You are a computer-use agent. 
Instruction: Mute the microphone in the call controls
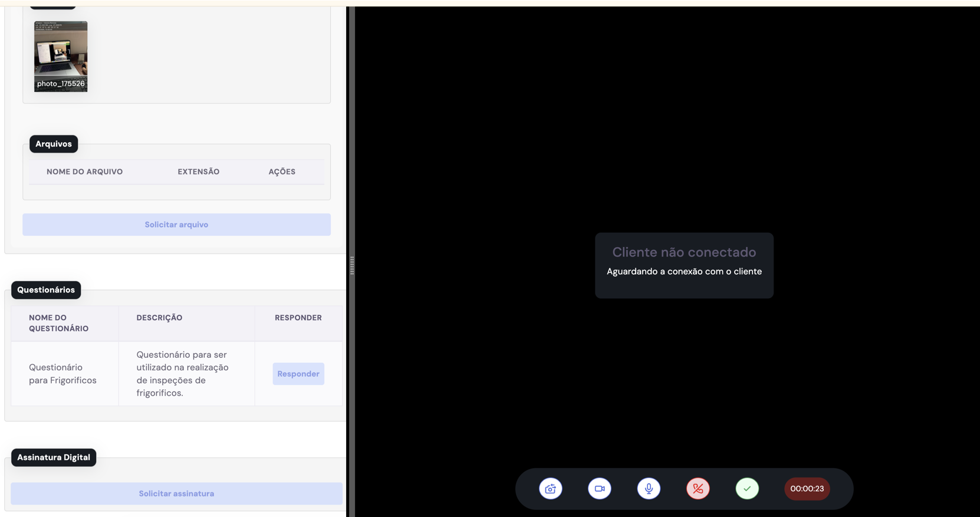[649, 489]
